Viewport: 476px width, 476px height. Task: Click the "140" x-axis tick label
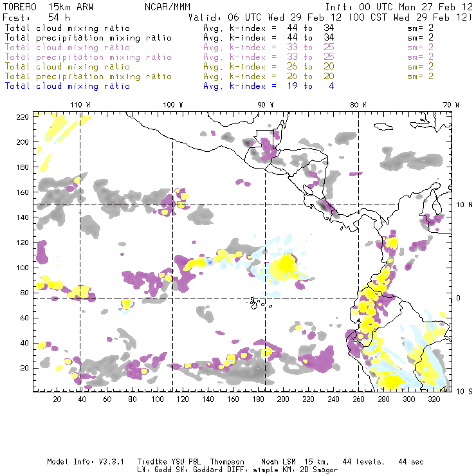[208, 399]
